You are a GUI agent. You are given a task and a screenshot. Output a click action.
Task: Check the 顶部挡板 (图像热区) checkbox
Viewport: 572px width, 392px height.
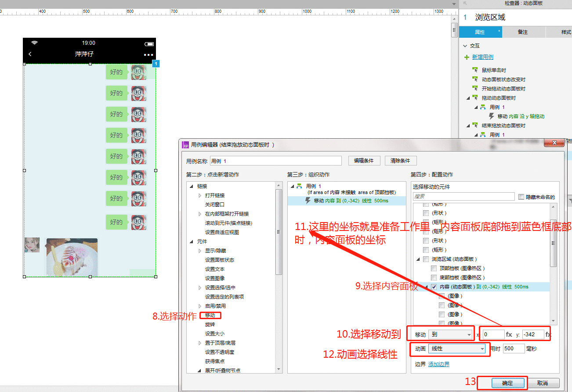[x=434, y=268]
